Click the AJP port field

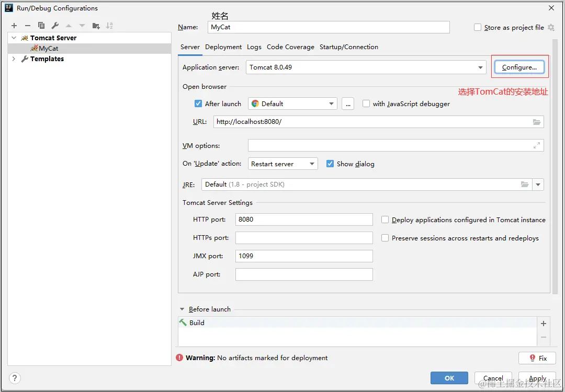[x=304, y=274]
